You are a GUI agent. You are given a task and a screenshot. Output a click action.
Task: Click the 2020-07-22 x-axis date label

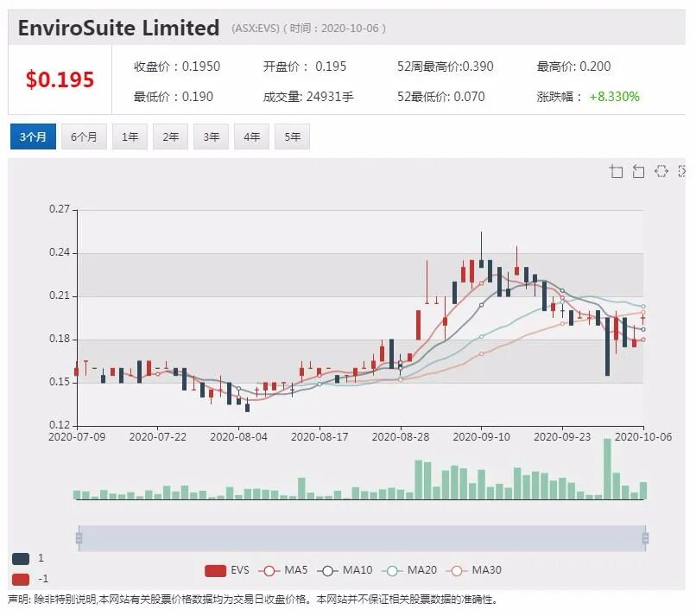157,437
